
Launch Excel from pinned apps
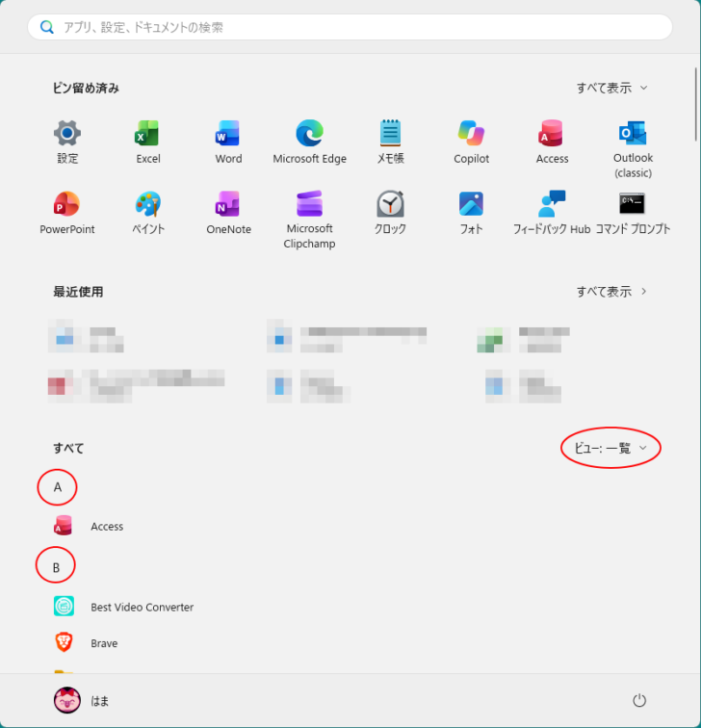148,142
